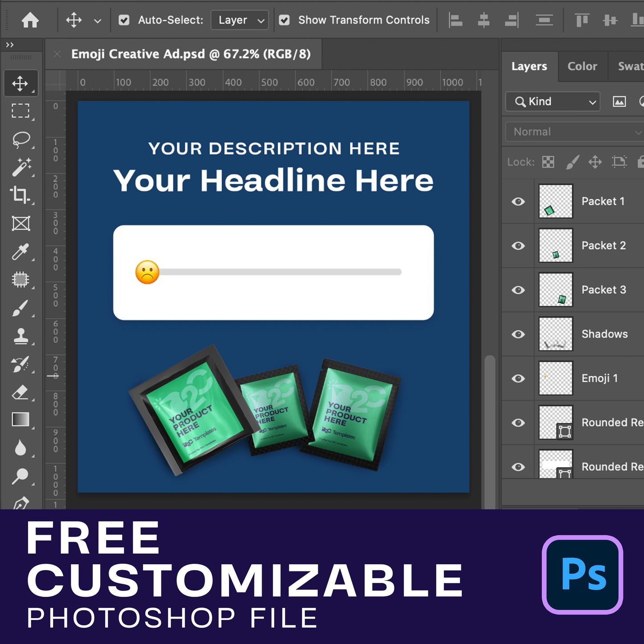This screenshot has height=644, width=644.
Task: Switch to the Color tab
Action: 582,66
